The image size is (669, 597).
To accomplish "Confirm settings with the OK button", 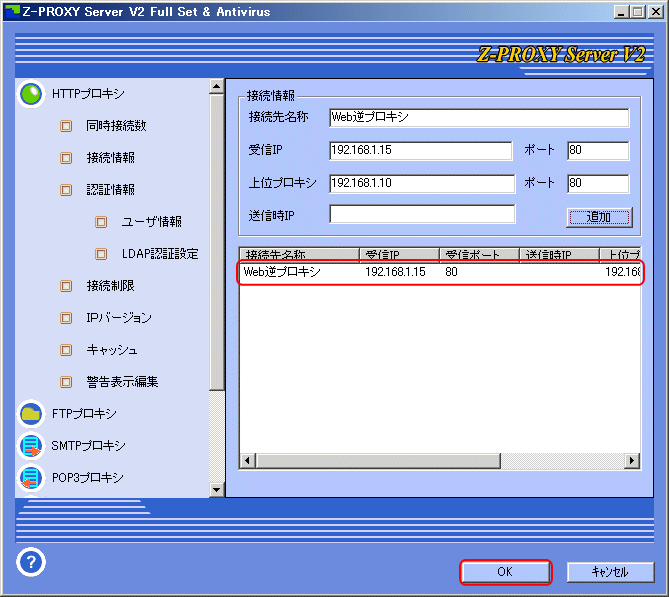I will pos(505,572).
